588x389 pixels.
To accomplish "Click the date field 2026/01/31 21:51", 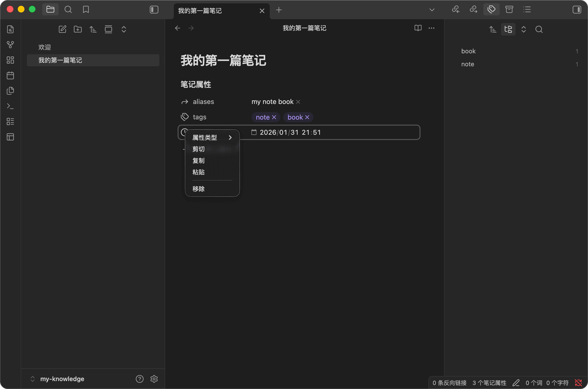I will coord(290,132).
